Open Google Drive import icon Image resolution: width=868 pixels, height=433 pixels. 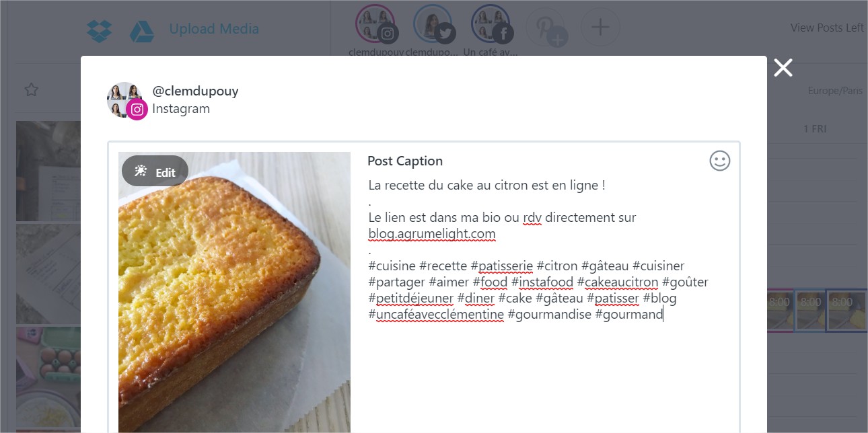click(x=142, y=30)
